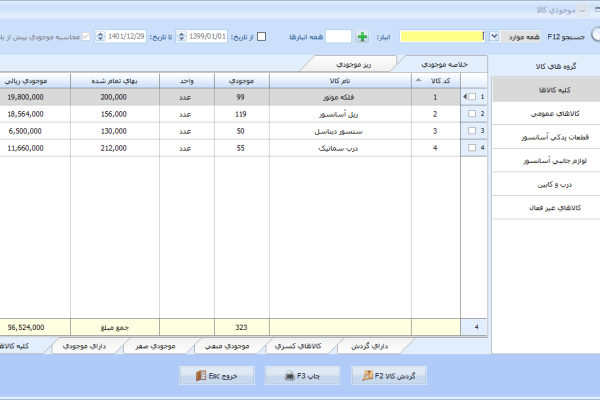This screenshot has width=600, height=400.
Task: Sort by موجودی column header
Action: 241,81
